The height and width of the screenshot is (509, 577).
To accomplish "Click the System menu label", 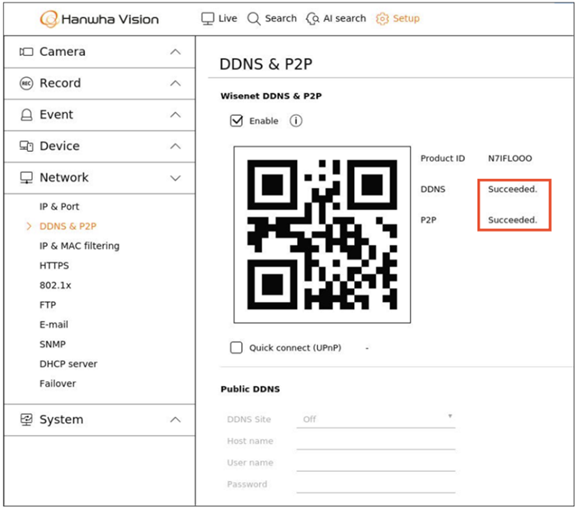I will (61, 419).
